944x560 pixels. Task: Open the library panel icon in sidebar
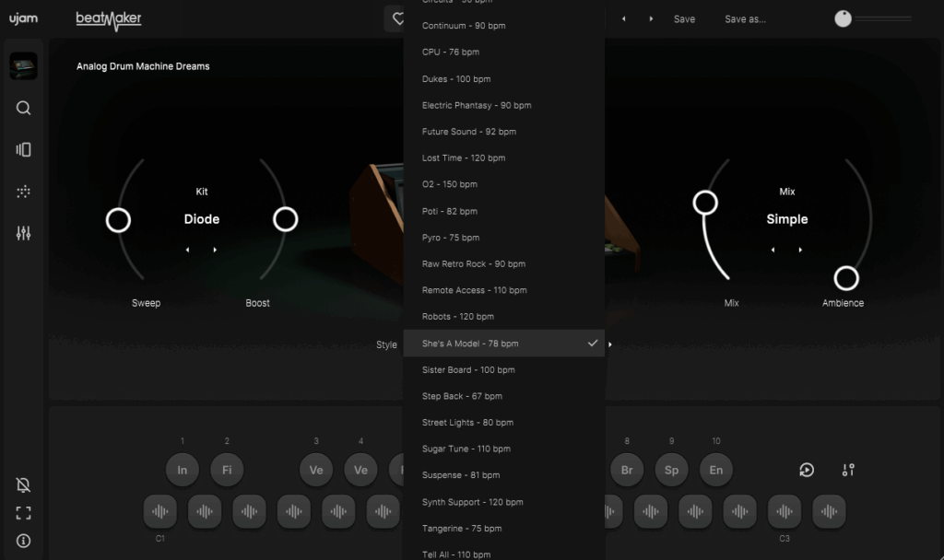click(x=24, y=150)
